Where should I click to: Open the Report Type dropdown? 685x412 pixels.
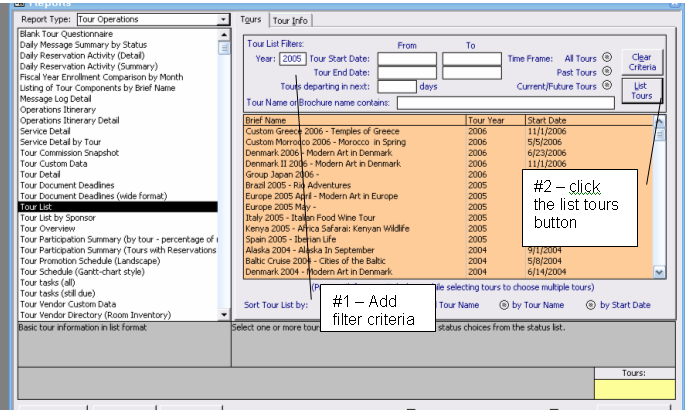coord(223,19)
